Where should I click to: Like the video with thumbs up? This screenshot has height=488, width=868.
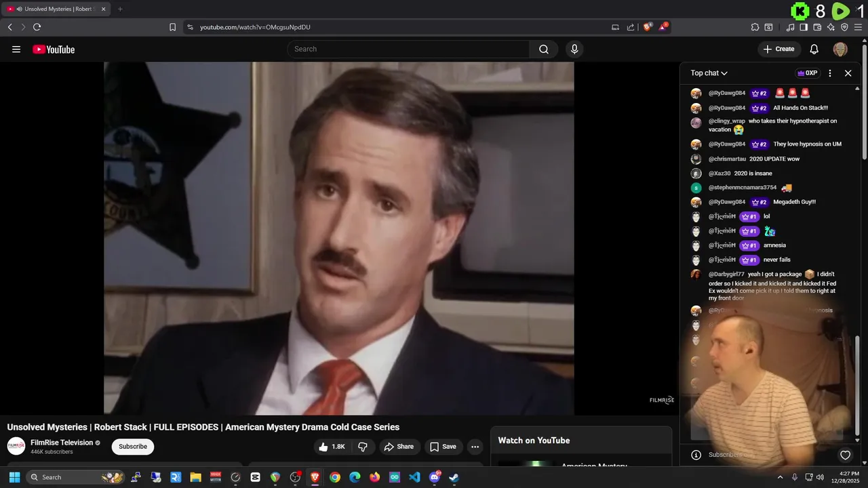pyautogui.click(x=332, y=447)
